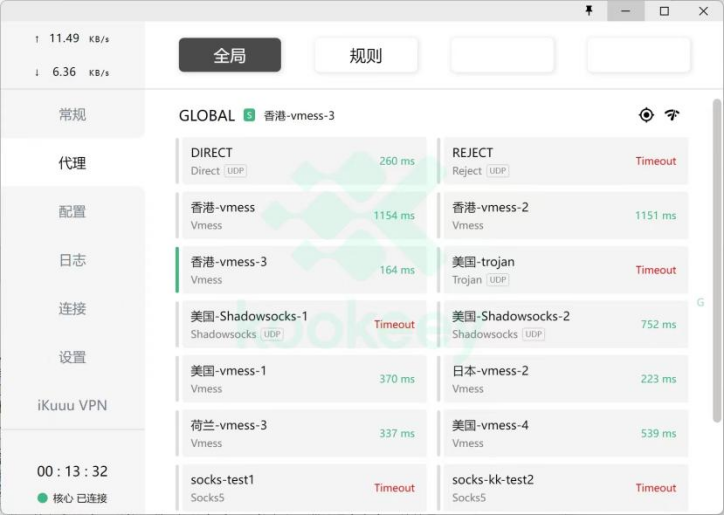
Task: Select the 美国-vmess-1 proxy card
Action: pos(302,379)
